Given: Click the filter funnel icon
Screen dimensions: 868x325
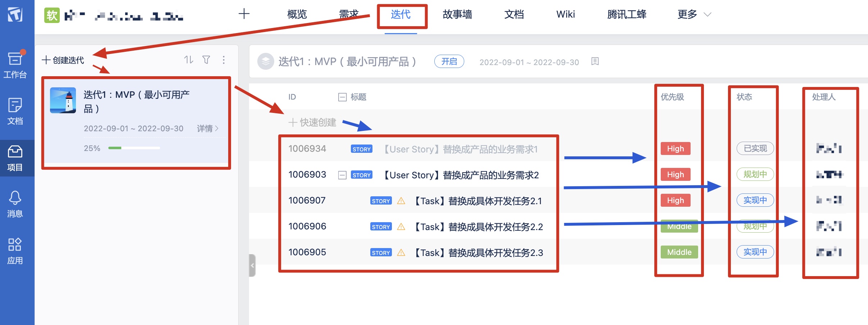Looking at the screenshot, I should tap(206, 60).
